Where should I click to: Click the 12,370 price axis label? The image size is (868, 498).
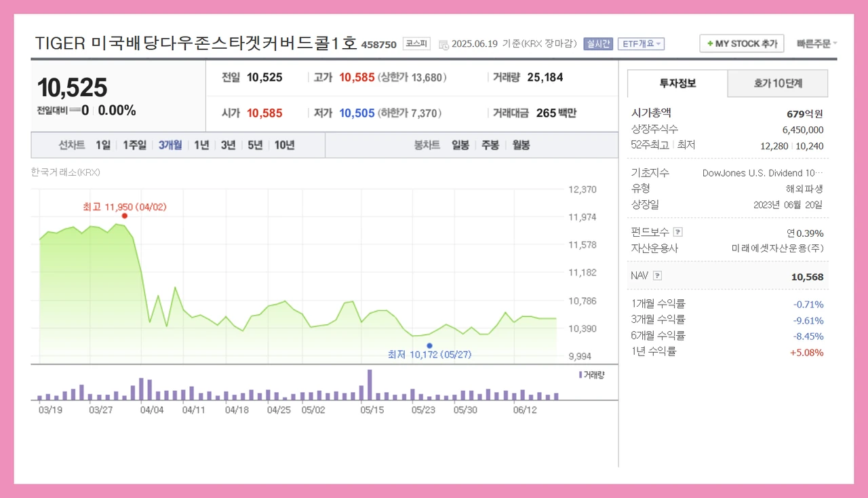(x=583, y=189)
